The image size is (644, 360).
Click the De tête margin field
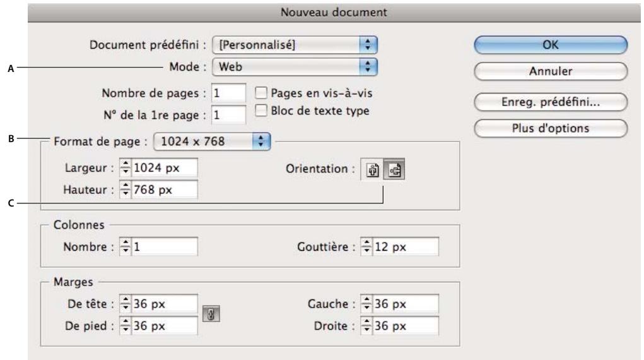[164, 304]
